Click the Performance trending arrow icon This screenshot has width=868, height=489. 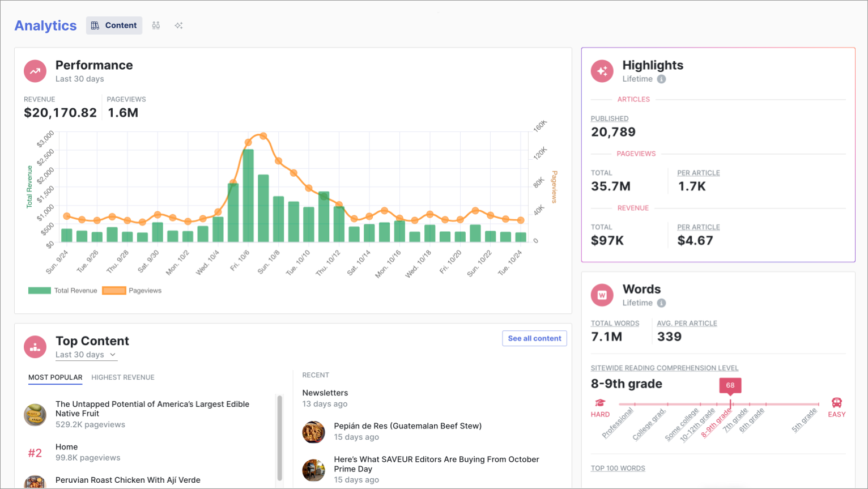click(35, 71)
